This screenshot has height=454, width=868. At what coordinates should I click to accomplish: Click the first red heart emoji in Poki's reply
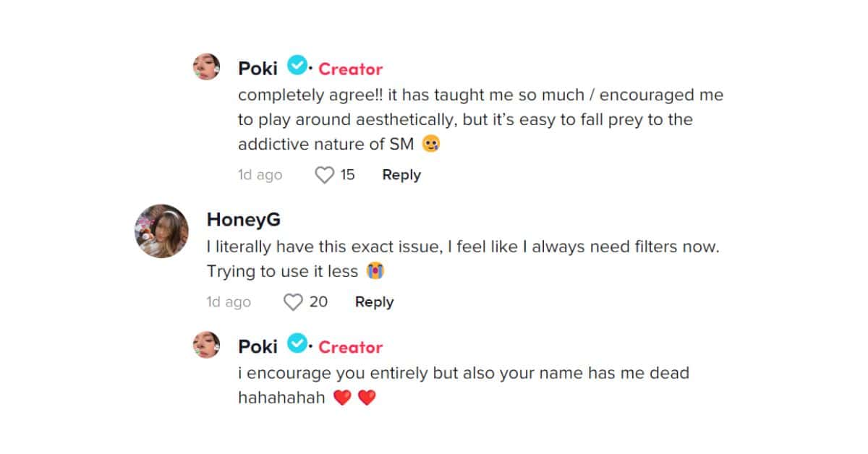342,397
